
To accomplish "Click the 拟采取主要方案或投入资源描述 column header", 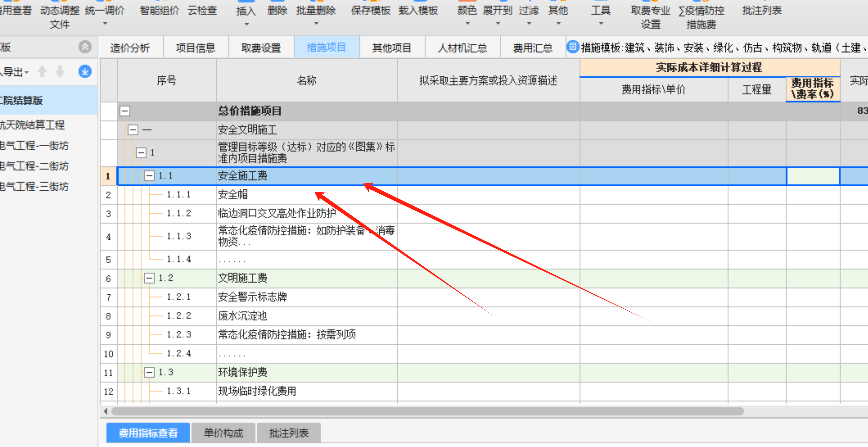I will tap(488, 80).
